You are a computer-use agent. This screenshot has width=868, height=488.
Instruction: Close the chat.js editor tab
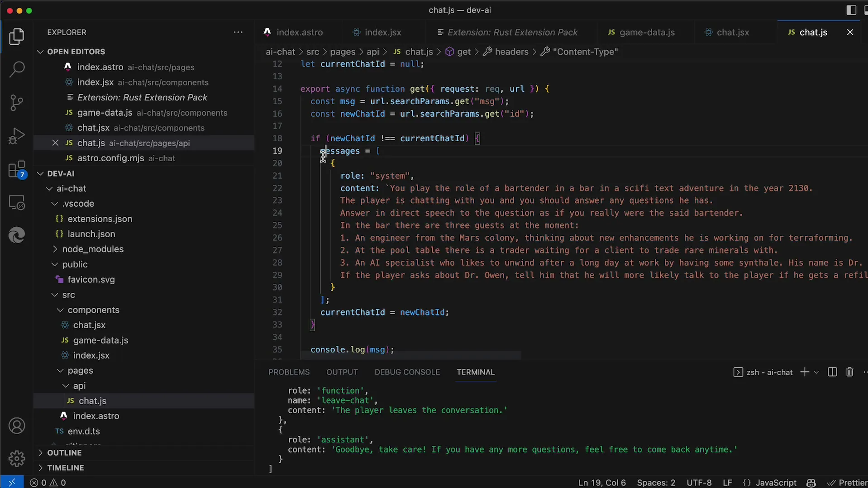point(850,32)
